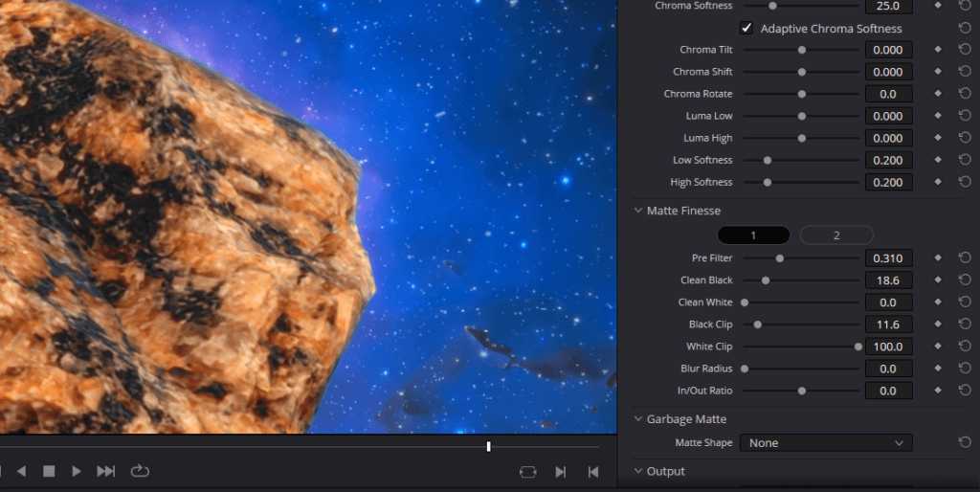Add keyframe for Black Clip

pos(938,324)
